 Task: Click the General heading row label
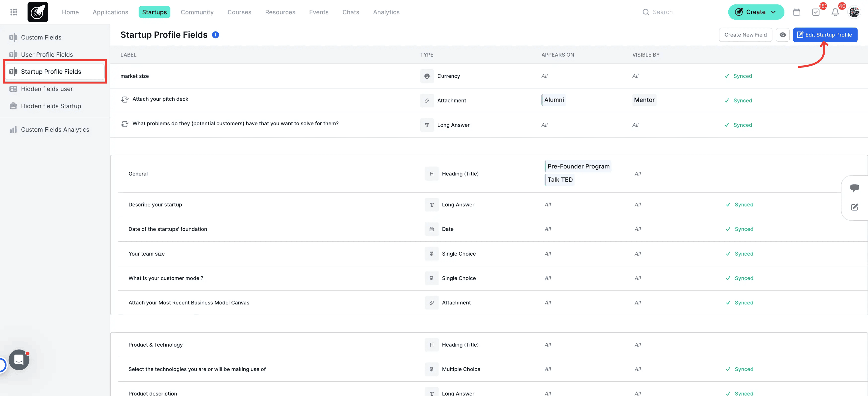(138, 174)
